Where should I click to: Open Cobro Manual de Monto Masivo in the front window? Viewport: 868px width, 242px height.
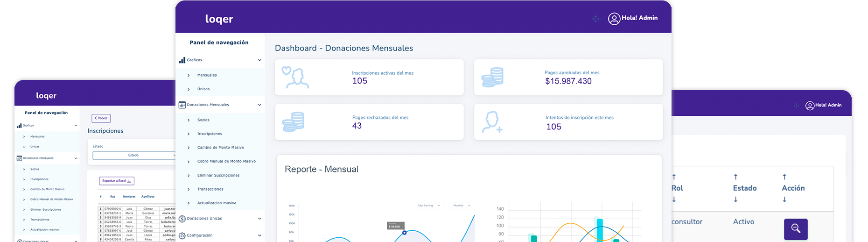(226, 161)
